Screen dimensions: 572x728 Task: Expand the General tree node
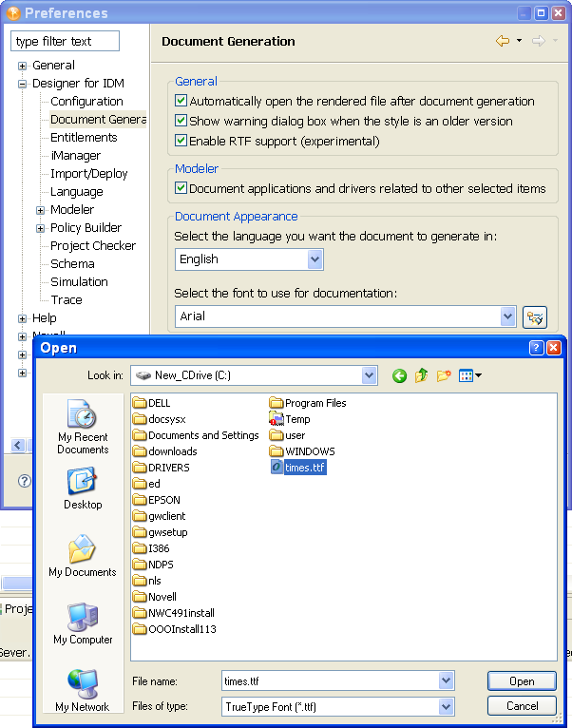coord(22,66)
